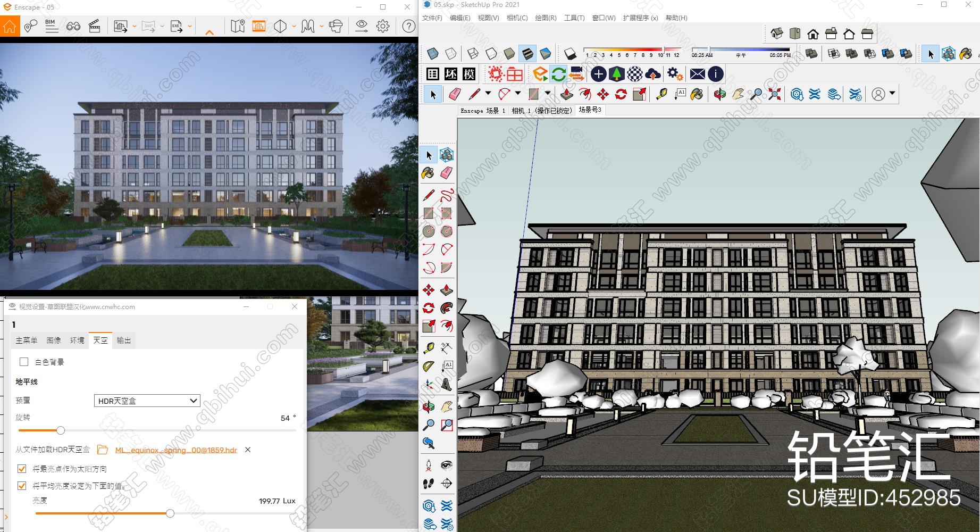980x532 pixels.
Task: Open Enscape help question mark
Action: click(408, 26)
